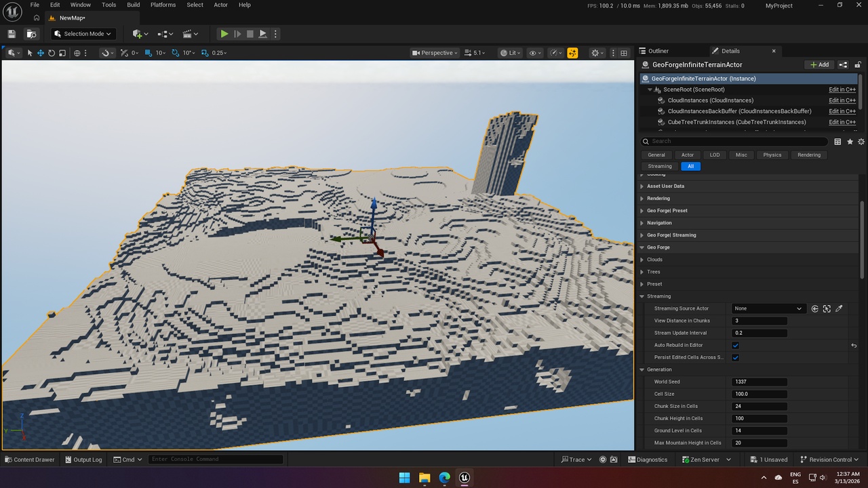Screen dimensions: 868x488
Task: Click Edit in C++ for CubeTreeTrunkInstances
Action: tap(842, 122)
